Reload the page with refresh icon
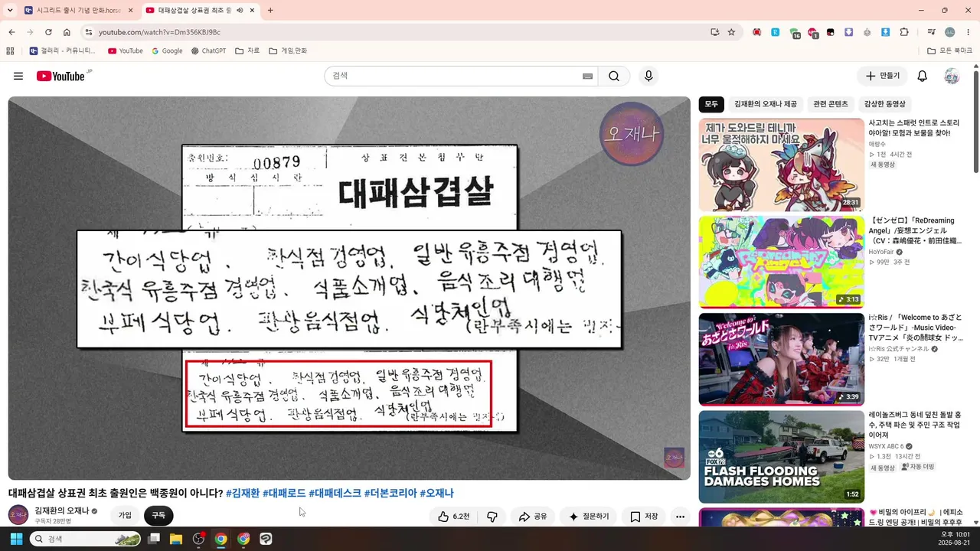This screenshot has width=980, height=551. pos(48,32)
